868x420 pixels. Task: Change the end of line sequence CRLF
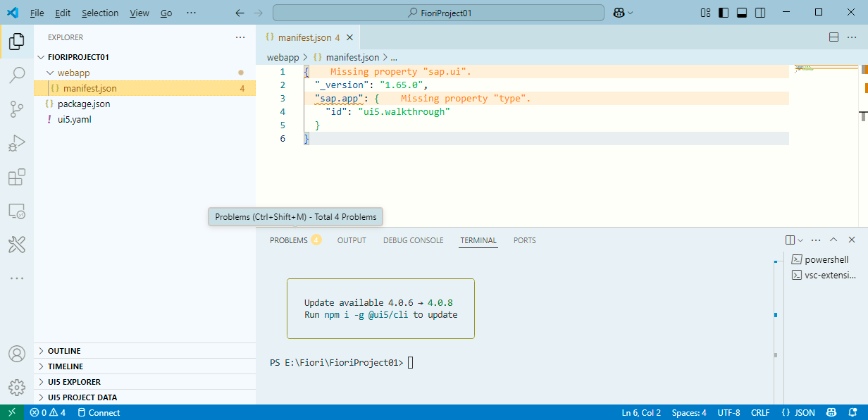coord(760,413)
